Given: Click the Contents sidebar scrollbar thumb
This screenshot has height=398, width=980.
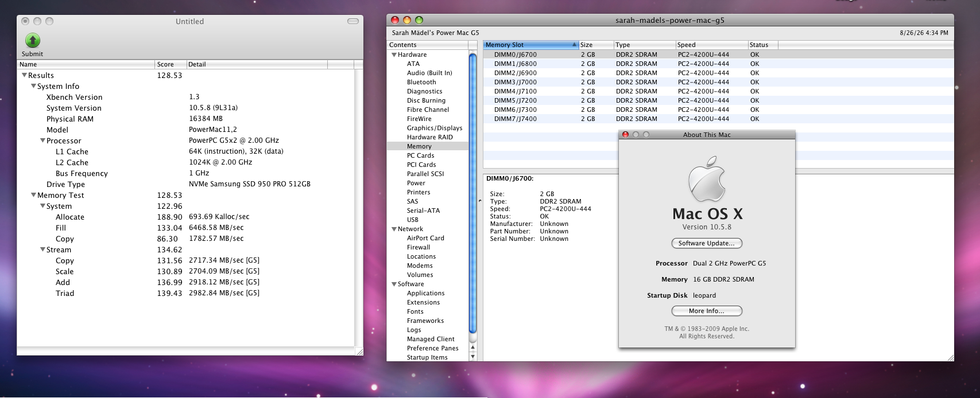Looking at the screenshot, I should (x=473, y=193).
